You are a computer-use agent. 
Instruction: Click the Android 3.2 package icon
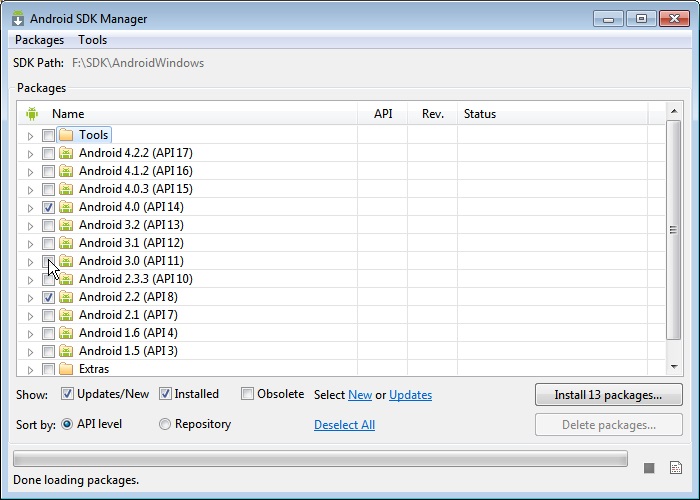pyautogui.click(x=66, y=225)
